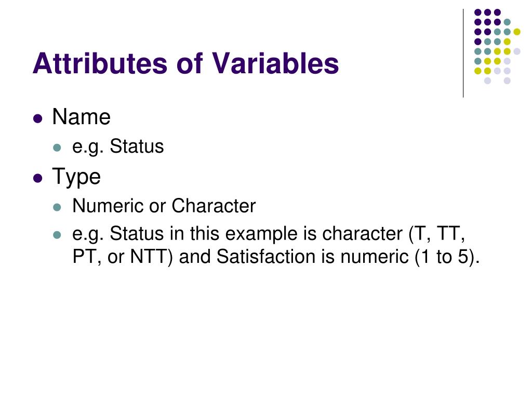Click the teal bullet before "e.g. Status in this example"

click(58, 235)
